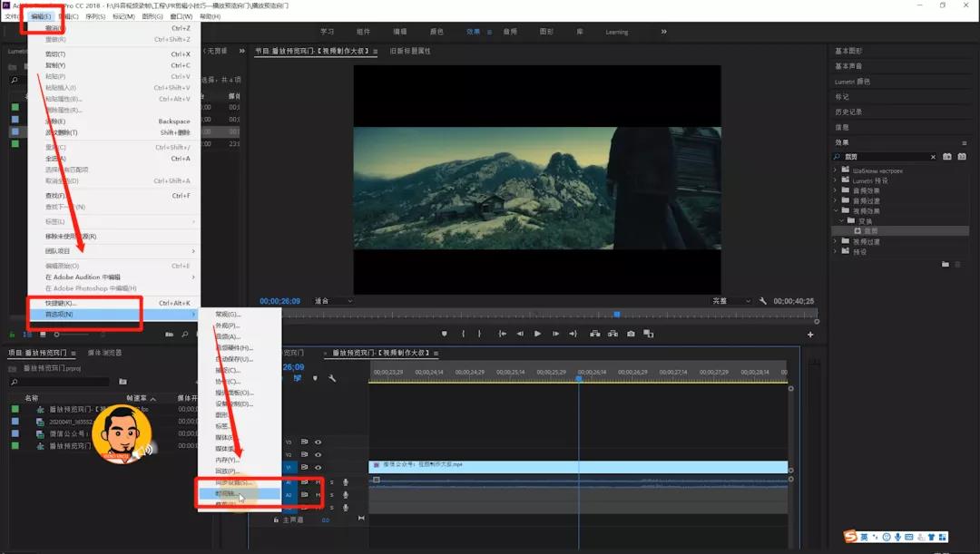Click the New Custom Bin folder icon in the Effects panel
This screenshot has width=980, height=554.
pyautogui.click(x=945, y=264)
